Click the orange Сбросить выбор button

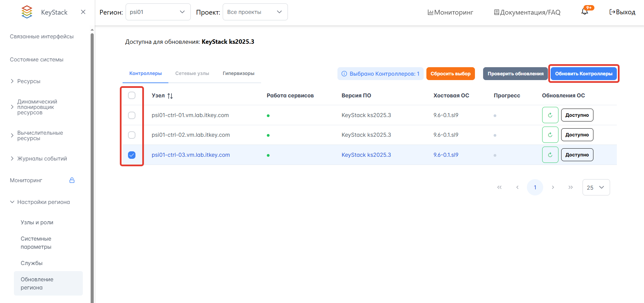(450, 74)
